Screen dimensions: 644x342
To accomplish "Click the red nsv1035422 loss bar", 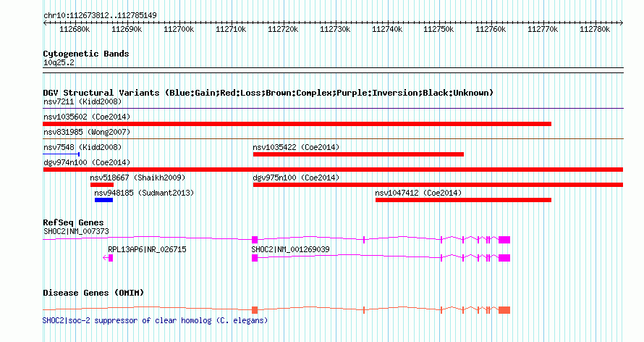I will [358, 154].
